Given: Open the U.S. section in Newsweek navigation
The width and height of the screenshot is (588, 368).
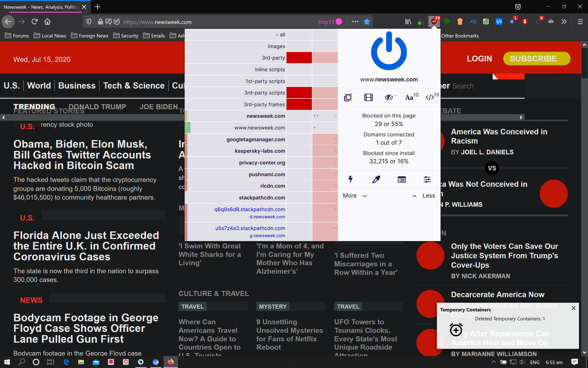Looking at the screenshot, I should click(12, 86).
